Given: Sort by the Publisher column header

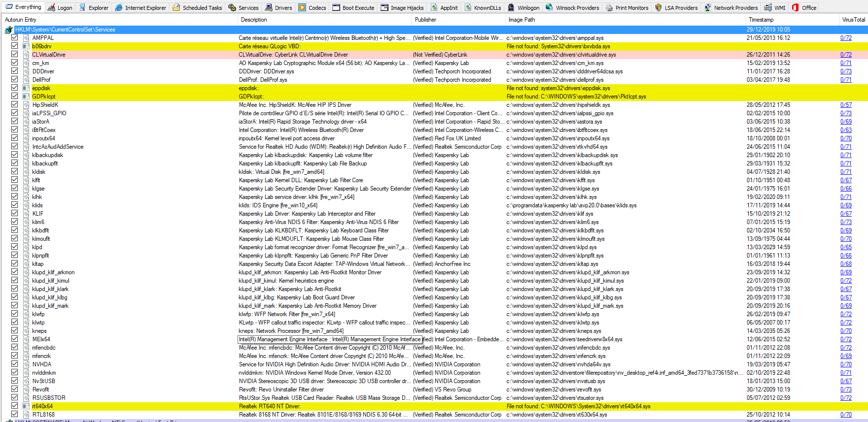Looking at the screenshot, I should point(458,20).
